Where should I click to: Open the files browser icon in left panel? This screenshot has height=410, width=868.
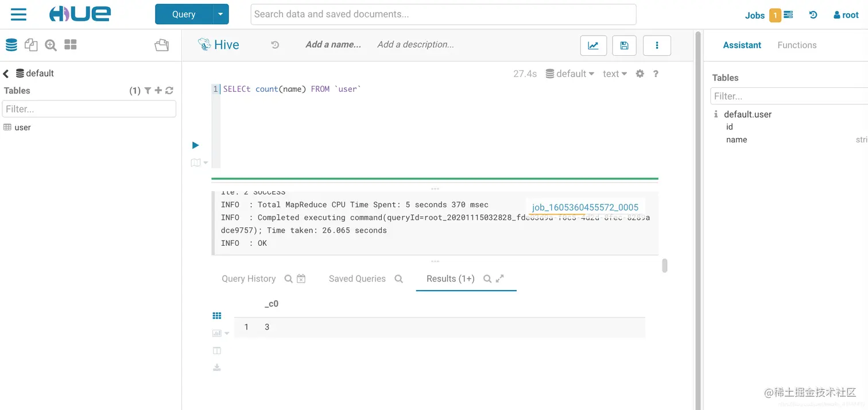[x=31, y=45]
